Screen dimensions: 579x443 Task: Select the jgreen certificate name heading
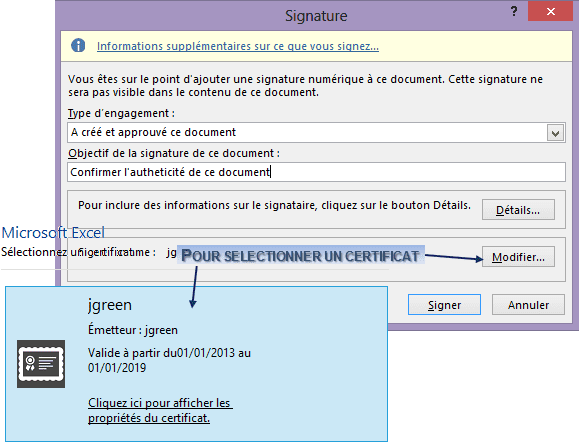pyautogui.click(x=110, y=305)
